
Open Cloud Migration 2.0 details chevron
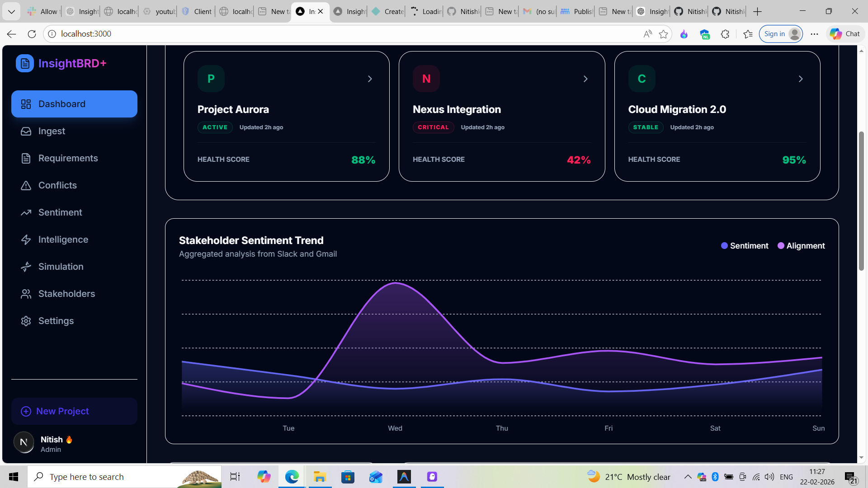click(x=800, y=79)
